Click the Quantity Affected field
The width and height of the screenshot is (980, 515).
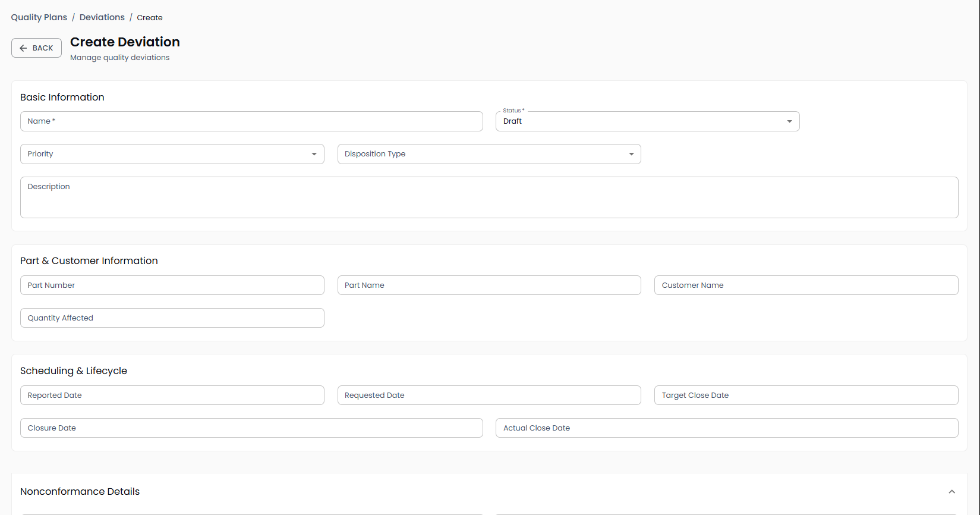tap(172, 318)
